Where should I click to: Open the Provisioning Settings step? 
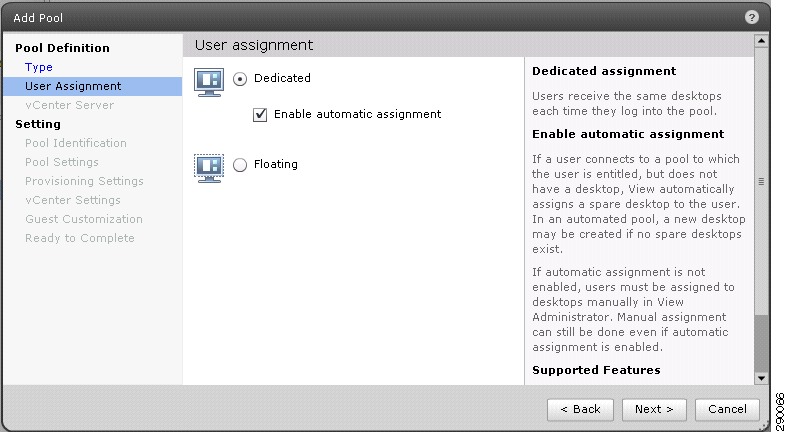(84, 181)
